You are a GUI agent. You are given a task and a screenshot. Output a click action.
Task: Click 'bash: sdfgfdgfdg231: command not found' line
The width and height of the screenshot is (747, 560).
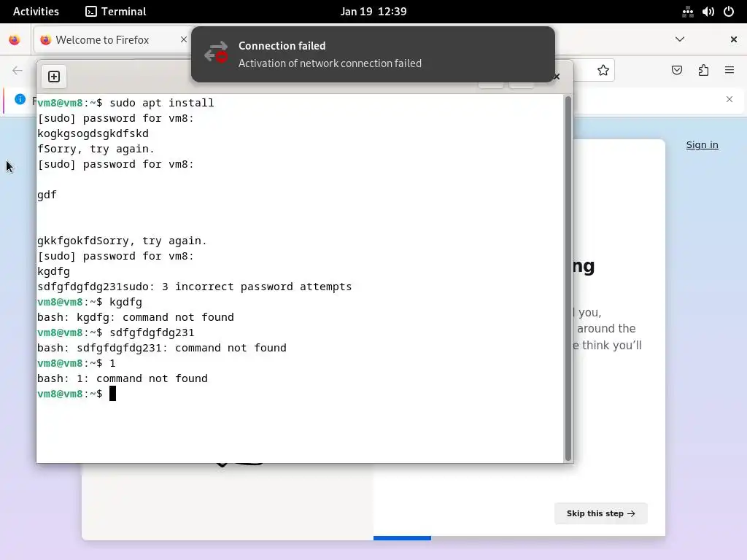[x=161, y=348]
